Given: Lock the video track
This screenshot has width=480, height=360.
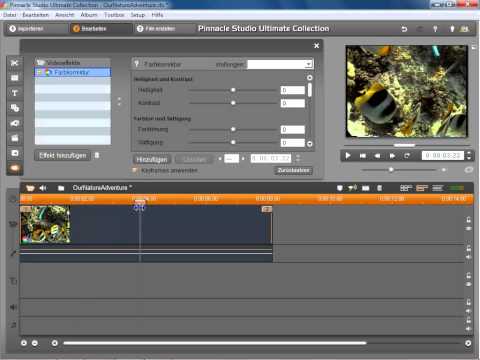Looking at the screenshot, I should tap(468, 220).
